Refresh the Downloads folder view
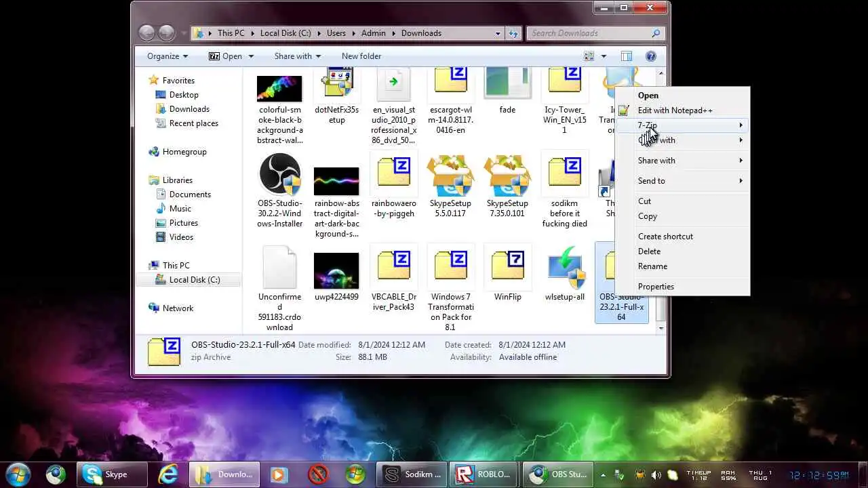Viewport: 868px width, 488px height. tap(513, 33)
